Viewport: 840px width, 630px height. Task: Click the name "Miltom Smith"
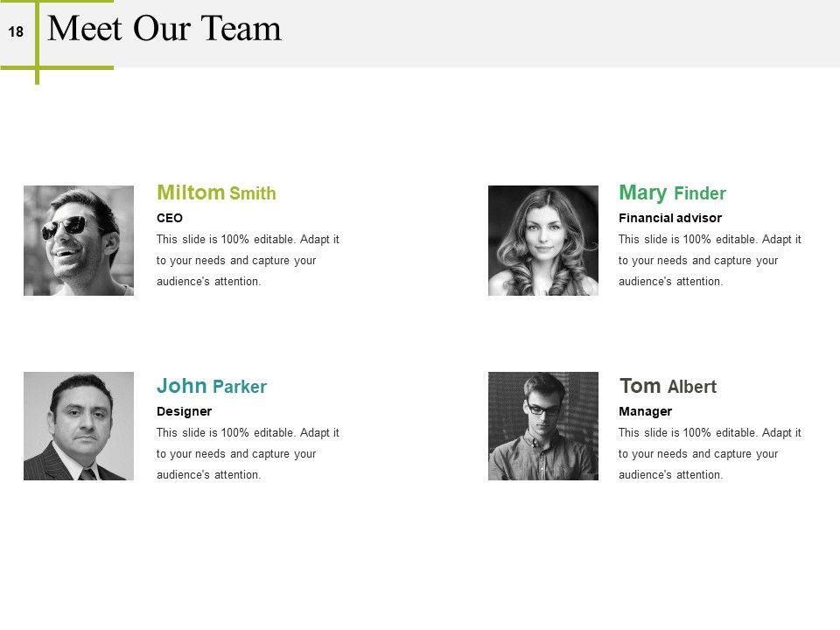(216, 192)
